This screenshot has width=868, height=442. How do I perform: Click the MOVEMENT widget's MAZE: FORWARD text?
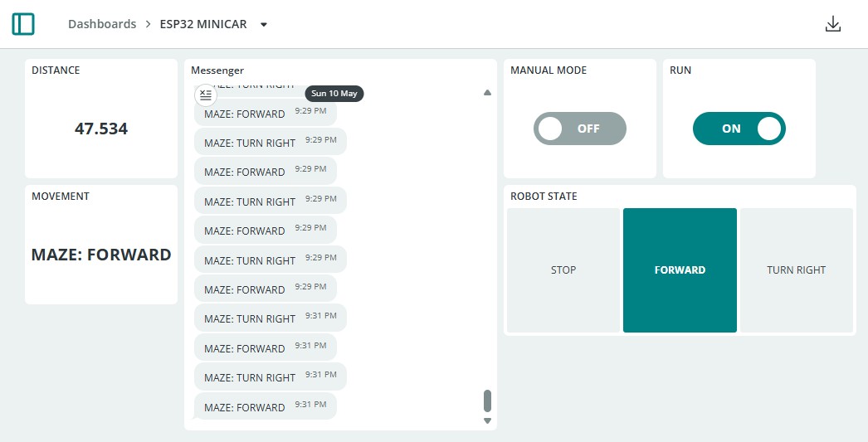coord(101,255)
